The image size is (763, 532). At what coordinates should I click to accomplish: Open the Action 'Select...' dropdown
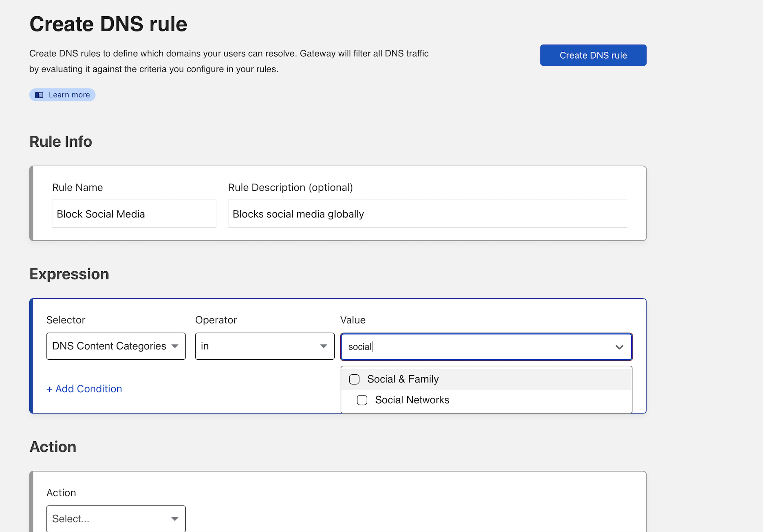[109, 519]
